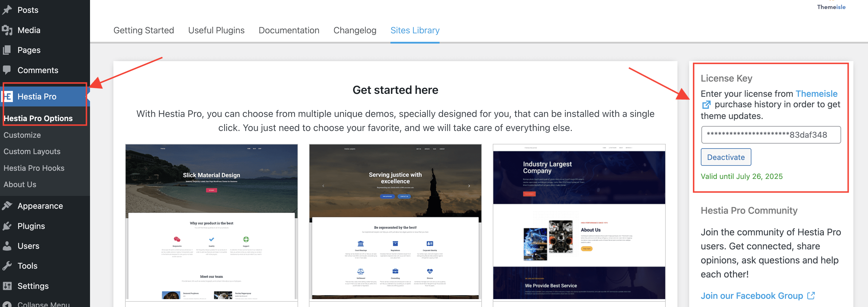The height and width of the screenshot is (307, 868).
Task: Switch to Changelog tab
Action: coord(355,30)
